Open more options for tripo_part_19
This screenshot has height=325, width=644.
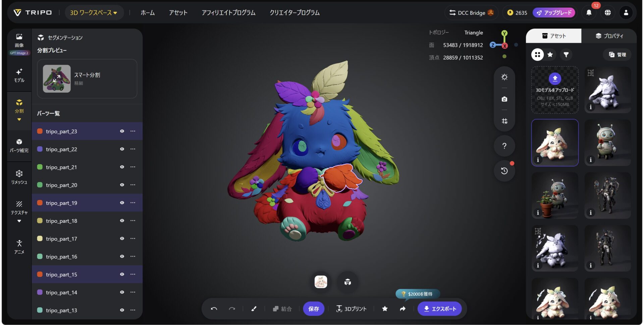coord(133,203)
